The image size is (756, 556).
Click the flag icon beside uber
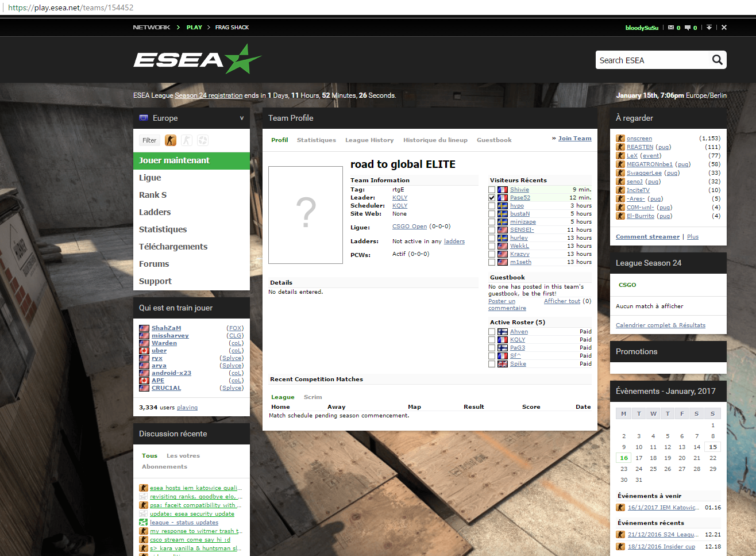[x=144, y=351]
